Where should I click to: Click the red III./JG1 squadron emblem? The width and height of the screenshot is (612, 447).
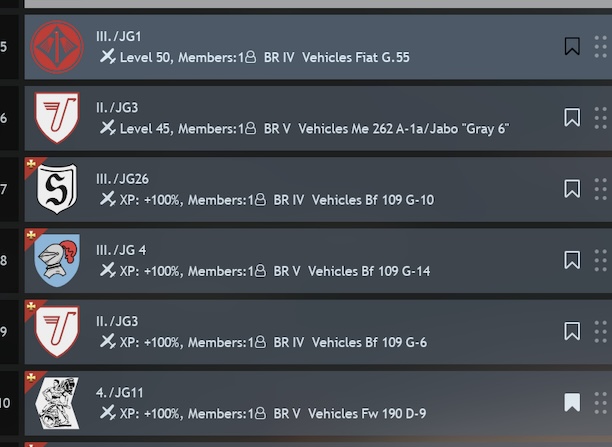57,47
